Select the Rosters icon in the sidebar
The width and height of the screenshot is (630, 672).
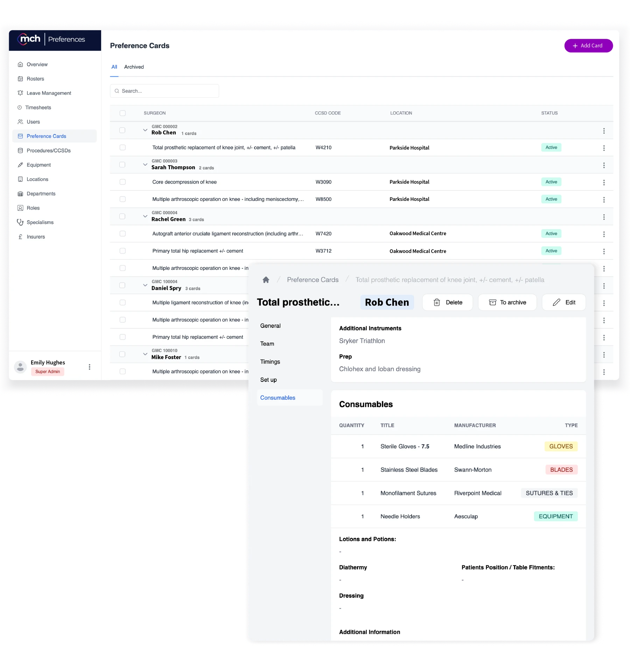[x=21, y=79]
